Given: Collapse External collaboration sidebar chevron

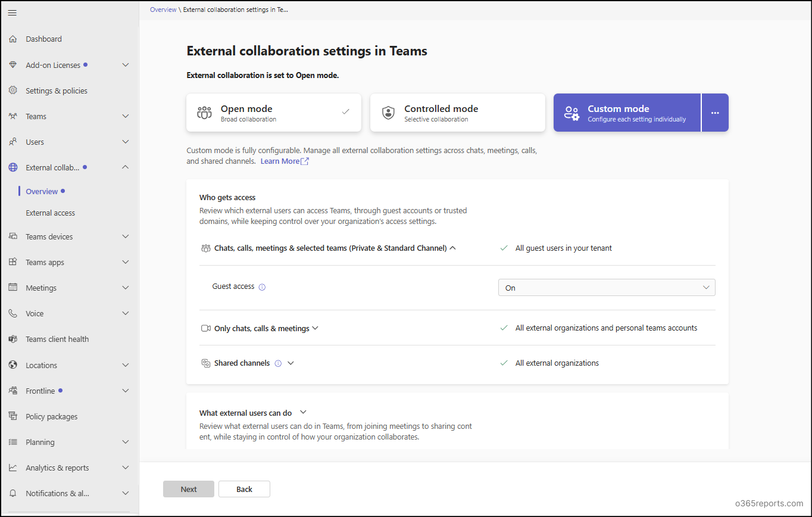Looking at the screenshot, I should click(x=126, y=167).
